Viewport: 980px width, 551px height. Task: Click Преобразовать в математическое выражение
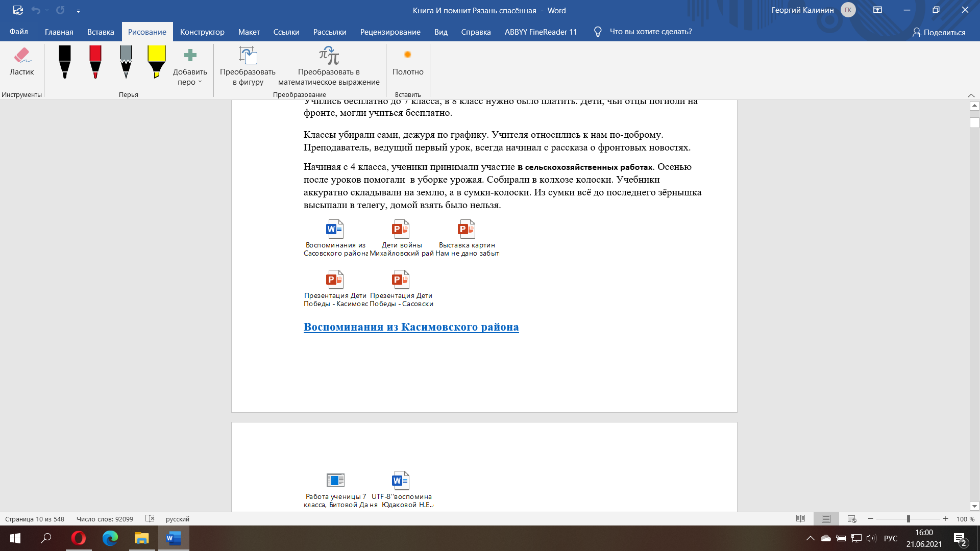click(x=329, y=66)
